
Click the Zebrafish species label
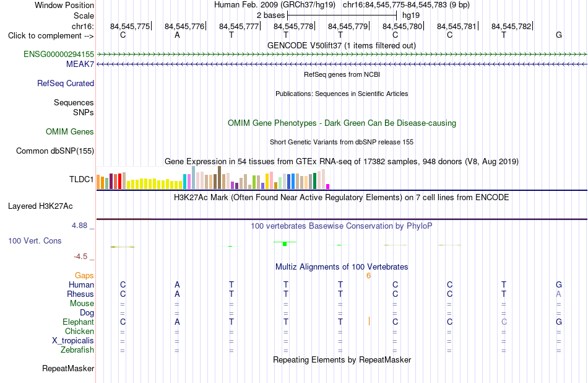[x=77, y=350]
